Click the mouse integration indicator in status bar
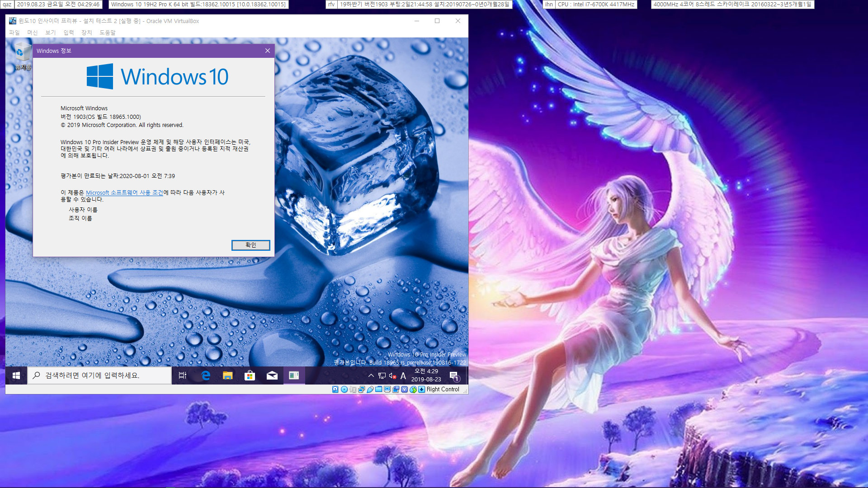 (413, 389)
